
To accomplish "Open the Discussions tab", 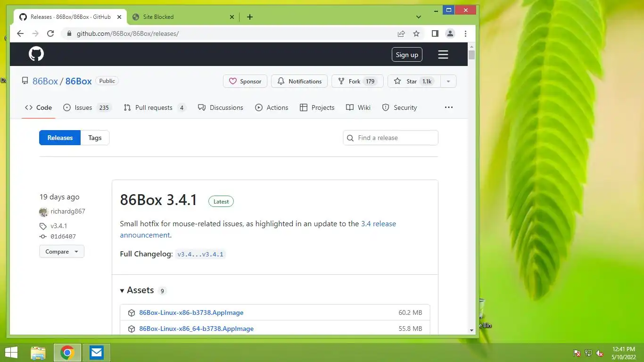I will 221,107.
